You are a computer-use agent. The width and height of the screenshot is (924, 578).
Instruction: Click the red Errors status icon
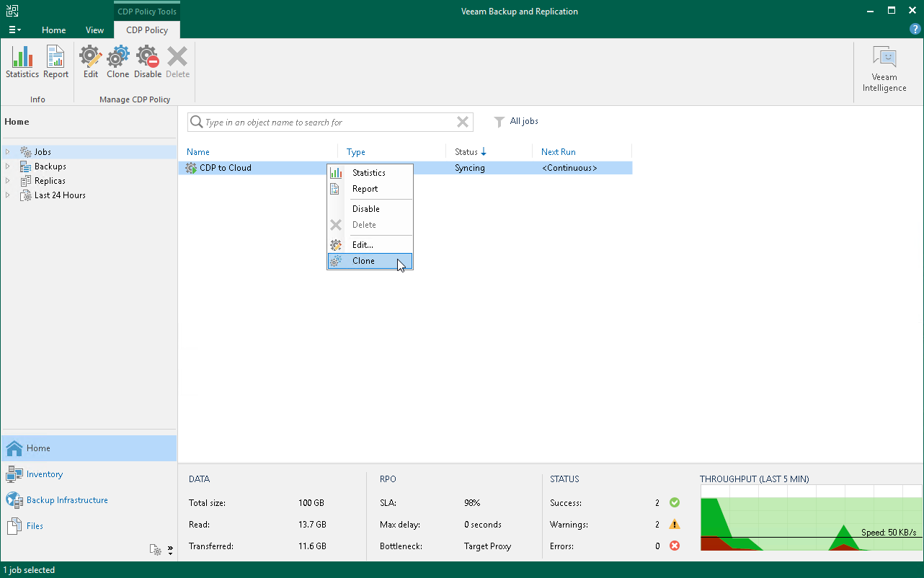point(675,546)
